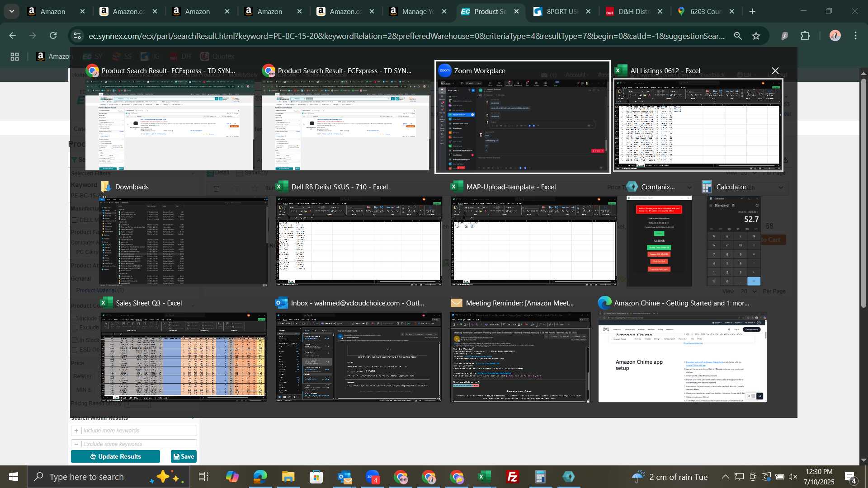The height and width of the screenshot is (488, 868).
Task: Select second Product Search Result Chrome thumbnail
Action: (346, 117)
